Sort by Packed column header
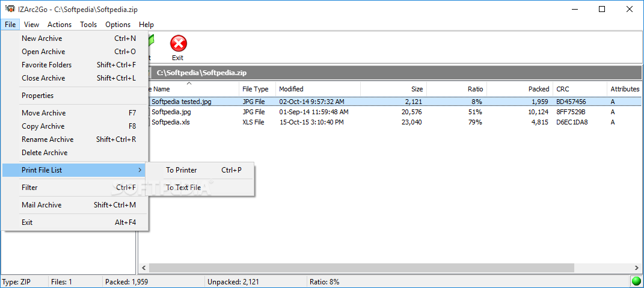This screenshot has width=644, height=288. [x=520, y=89]
